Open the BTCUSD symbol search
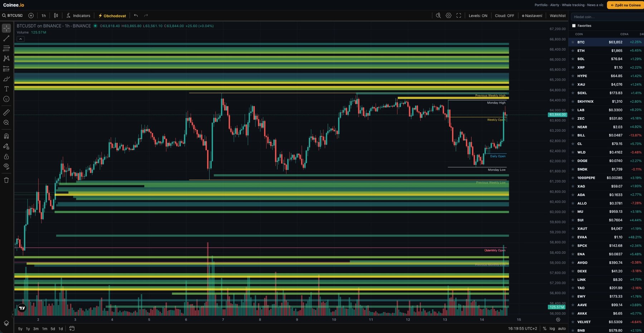 (13, 15)
